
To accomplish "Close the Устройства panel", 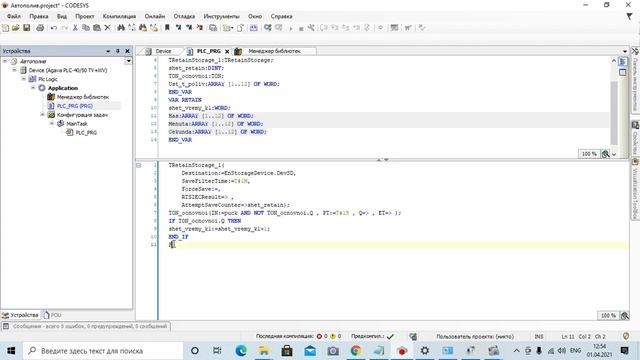I will click(x=127, y=51).
